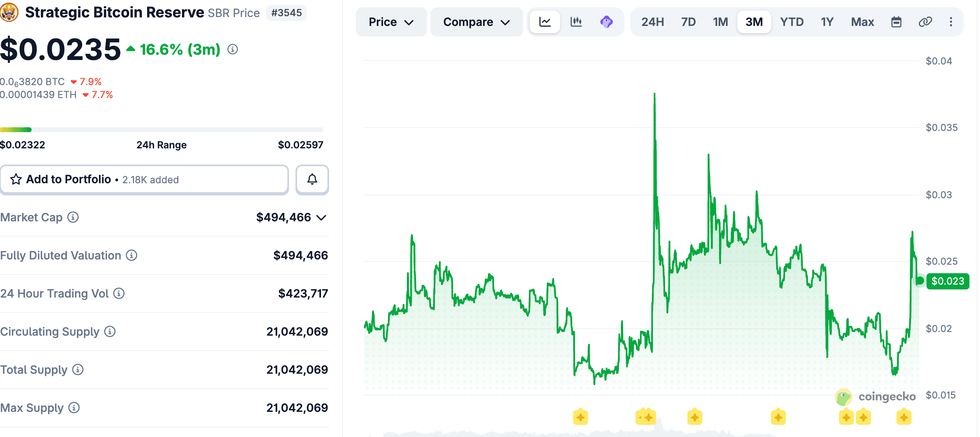Switch to line chart view
Screen dimensions: 980x437
(x=545, y=22)
